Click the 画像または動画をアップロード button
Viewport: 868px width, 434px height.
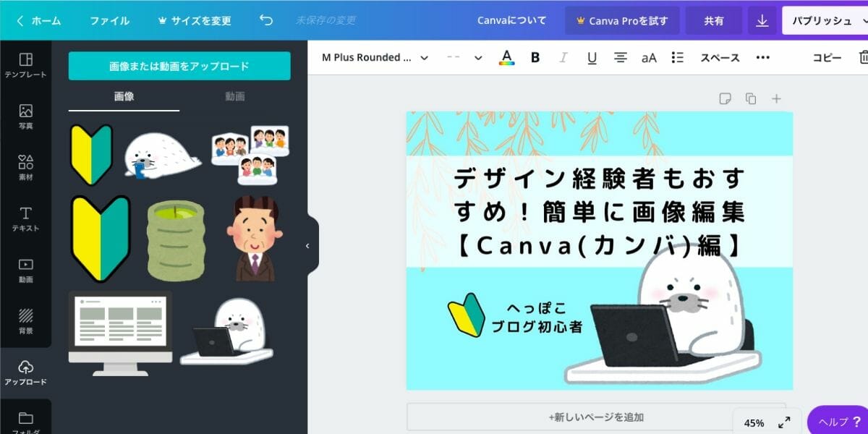(179, 66)
